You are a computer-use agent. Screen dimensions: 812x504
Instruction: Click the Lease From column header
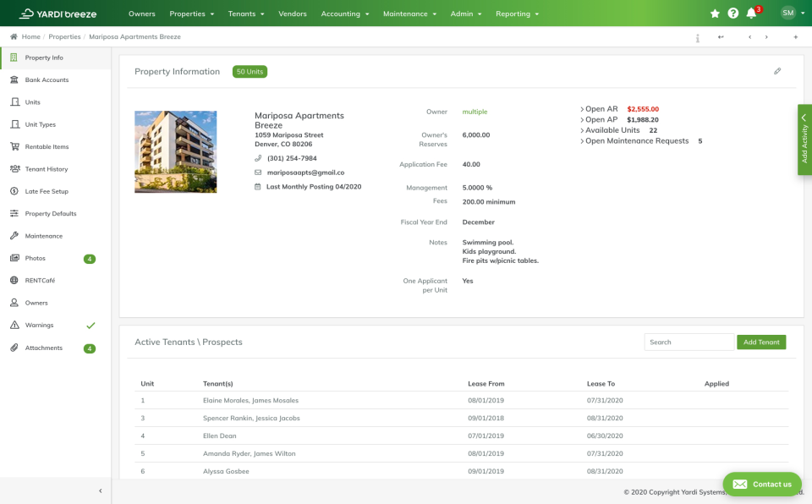click(x=486, y=384)
